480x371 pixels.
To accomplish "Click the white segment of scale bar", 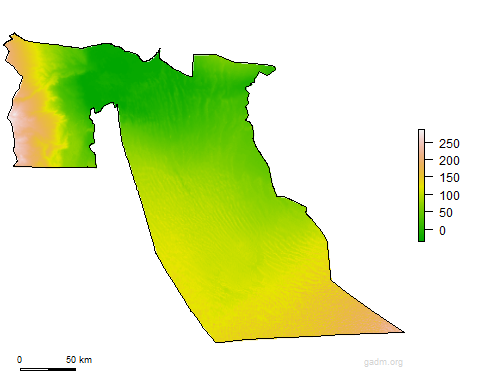I will point(34,369).
